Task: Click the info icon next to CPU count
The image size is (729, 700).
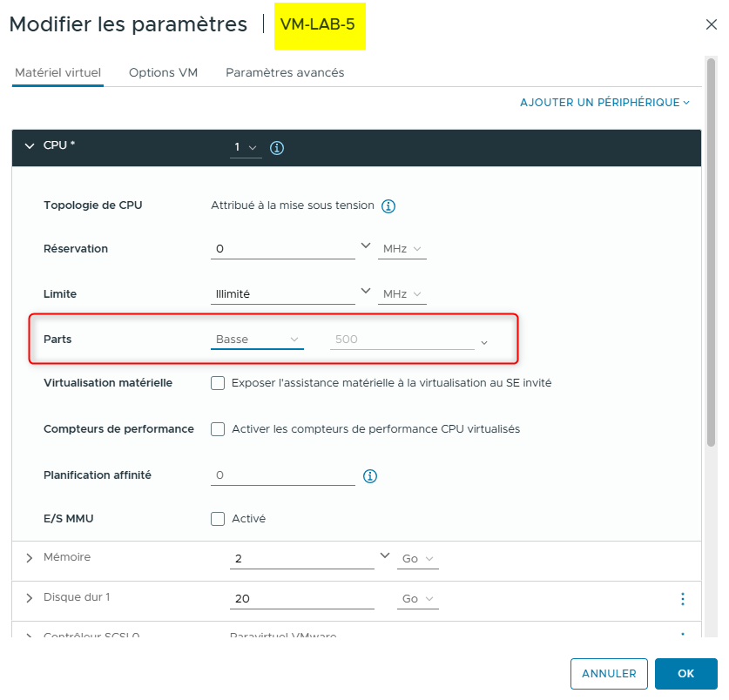Action: coord(277,148)
